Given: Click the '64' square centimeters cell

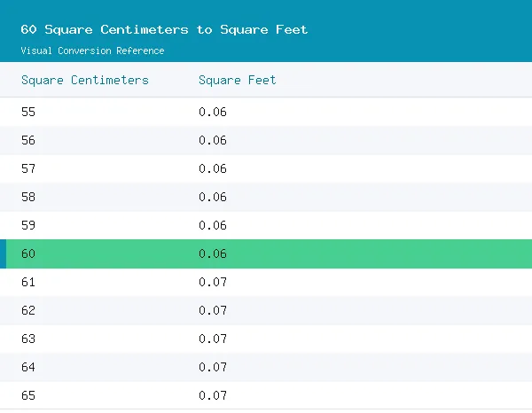Looking at the screenshot, I should pos(28,367).
